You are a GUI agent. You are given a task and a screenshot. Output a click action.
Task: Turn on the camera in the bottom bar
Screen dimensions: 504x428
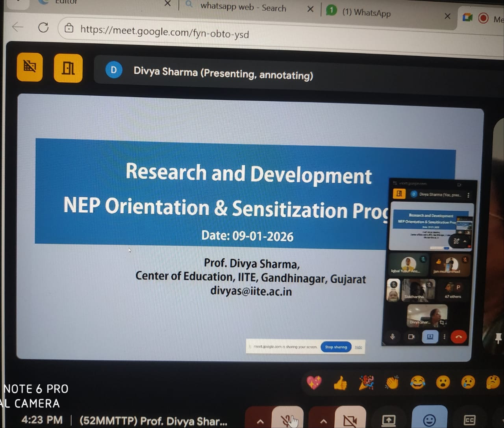(x=350, y=420)
